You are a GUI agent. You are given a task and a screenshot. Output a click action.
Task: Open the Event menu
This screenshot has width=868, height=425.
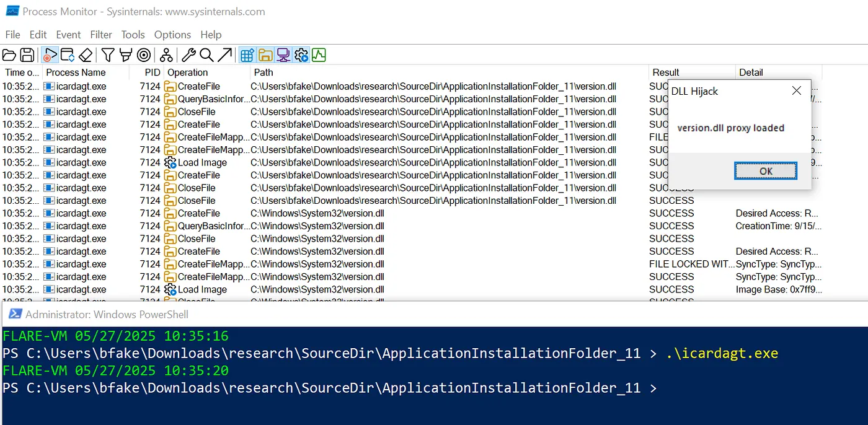click(68, 35)
